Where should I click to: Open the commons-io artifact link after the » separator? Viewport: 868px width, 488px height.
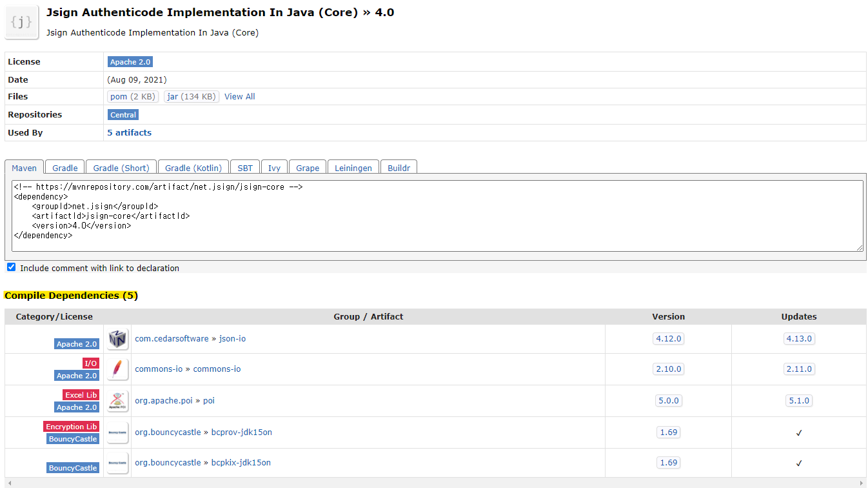click(x=217, y=369)
